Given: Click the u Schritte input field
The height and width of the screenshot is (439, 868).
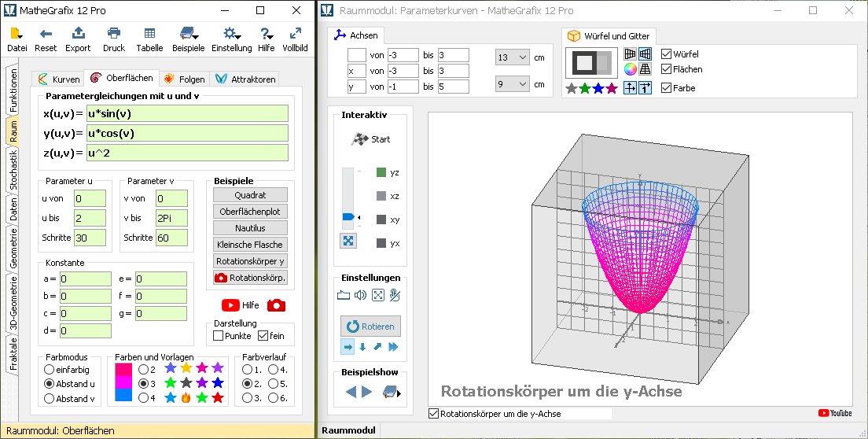Looking at the screenshot, I should click(x=90, y=238).
